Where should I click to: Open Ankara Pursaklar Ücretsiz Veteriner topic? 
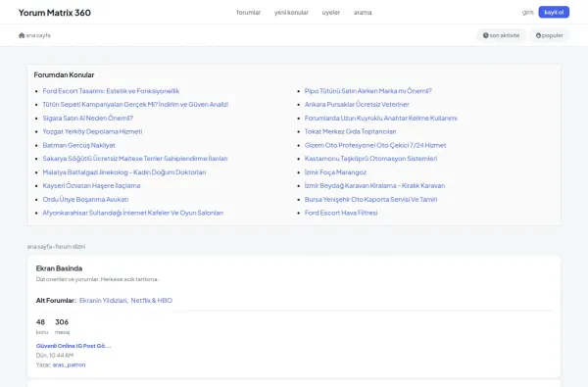[357, 105]
